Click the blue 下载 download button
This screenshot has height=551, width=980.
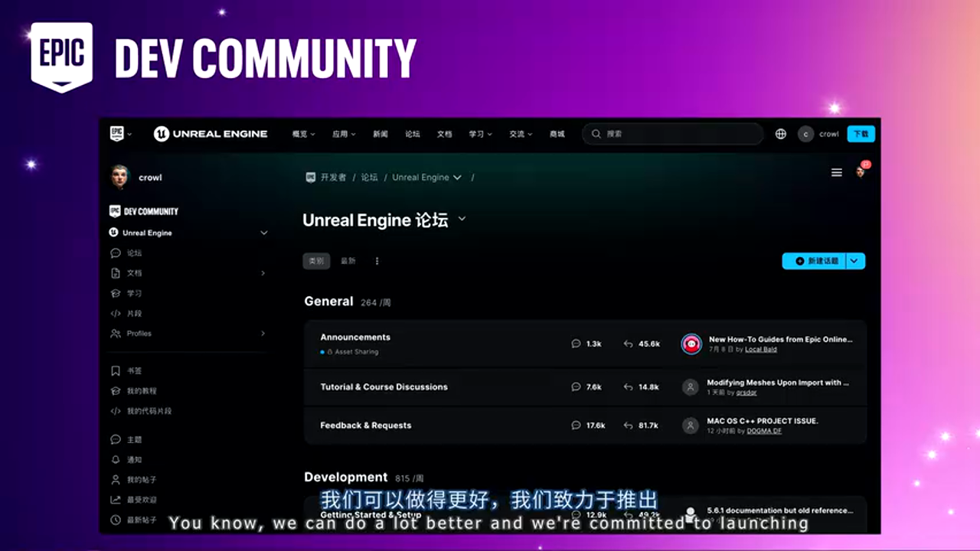click(x=861, y=134)
